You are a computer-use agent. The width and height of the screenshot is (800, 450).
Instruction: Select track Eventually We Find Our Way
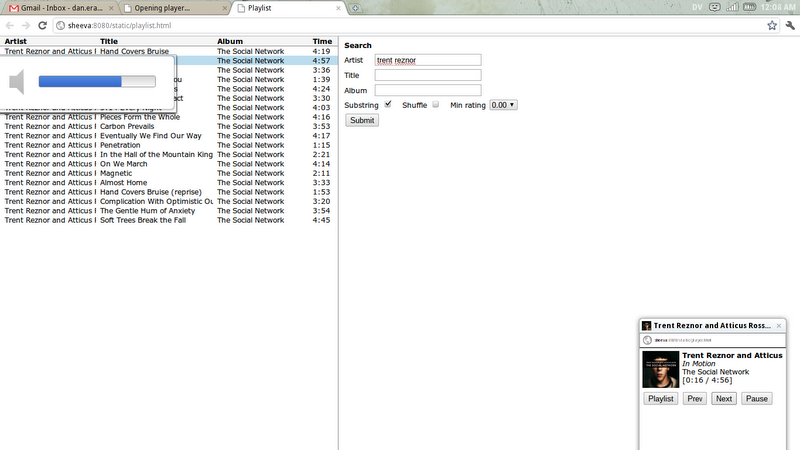(x=151, y=136)
